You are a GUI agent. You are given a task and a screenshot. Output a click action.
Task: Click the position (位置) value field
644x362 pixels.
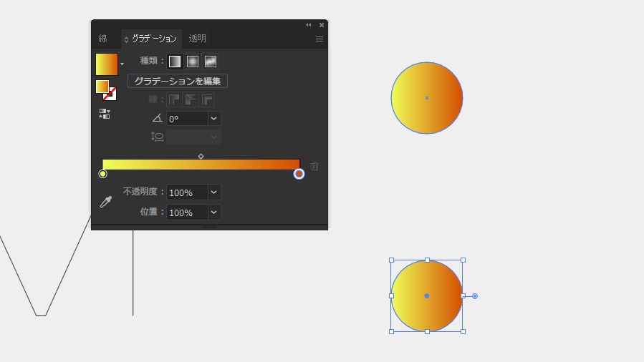tap(187, 212)
